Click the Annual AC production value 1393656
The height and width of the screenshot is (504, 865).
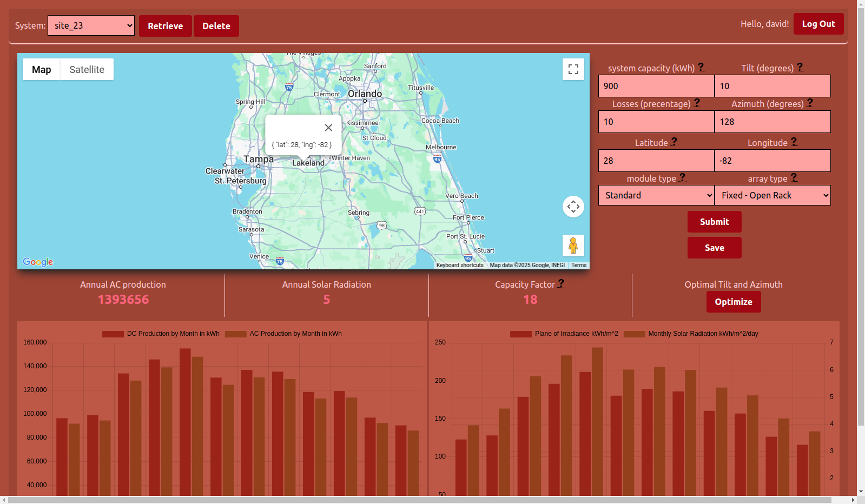pos(123,300)
